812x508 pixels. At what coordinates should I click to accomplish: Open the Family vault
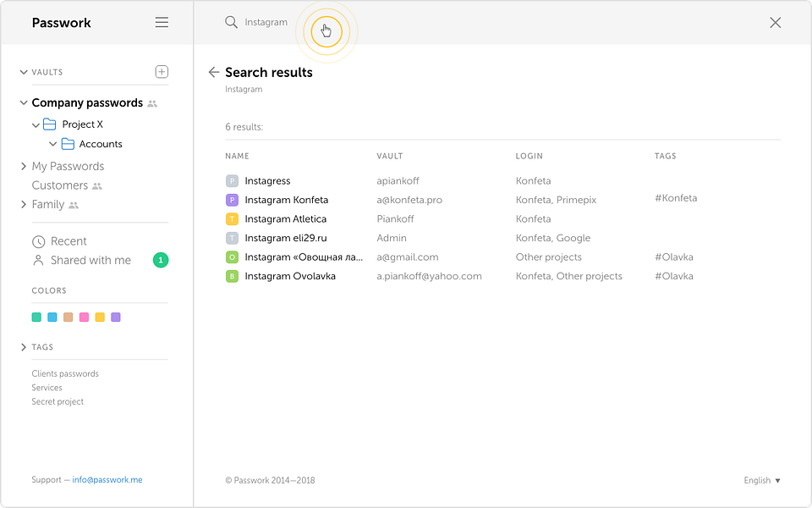pos(48,205)
